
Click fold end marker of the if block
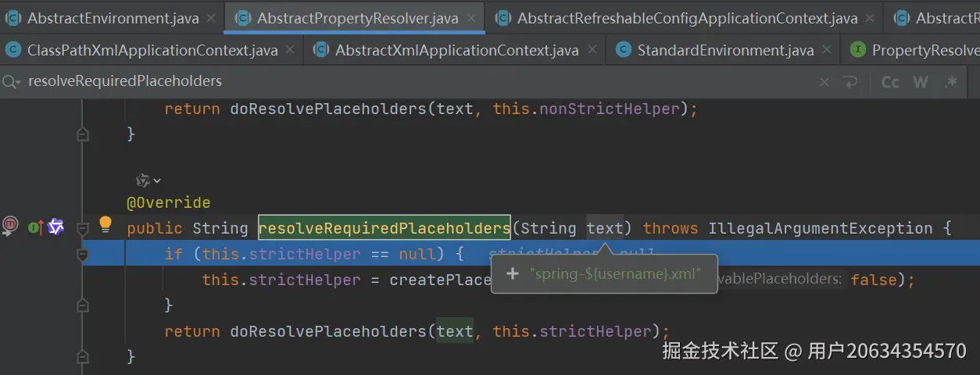point(83,305)
